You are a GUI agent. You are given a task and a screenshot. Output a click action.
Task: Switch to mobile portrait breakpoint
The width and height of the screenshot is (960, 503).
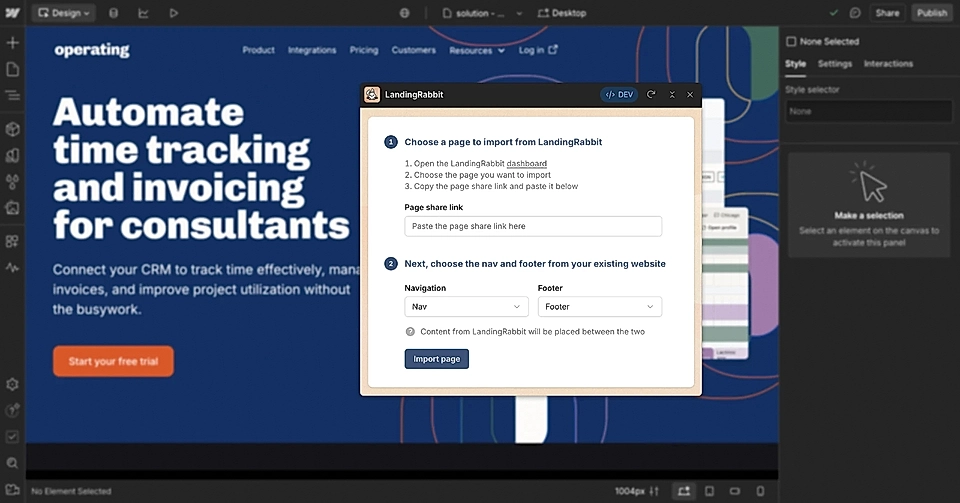point(760,491)
